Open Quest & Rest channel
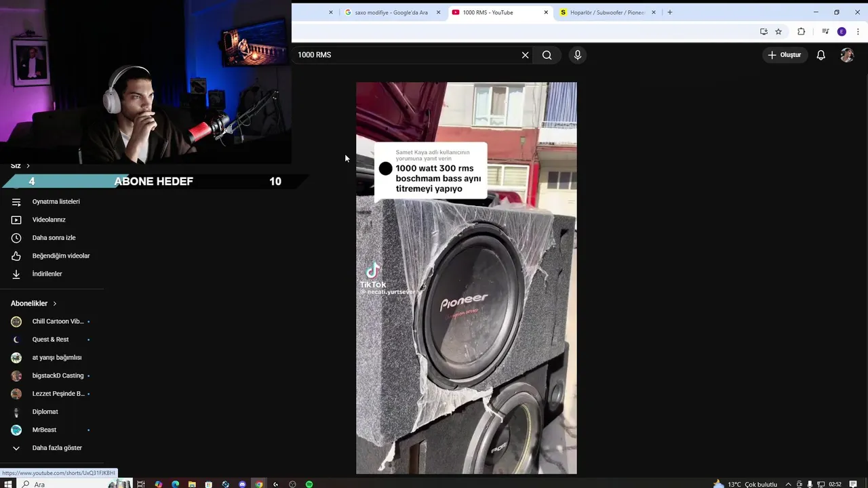The image size is (868, 488). click(x=52, y=340)
